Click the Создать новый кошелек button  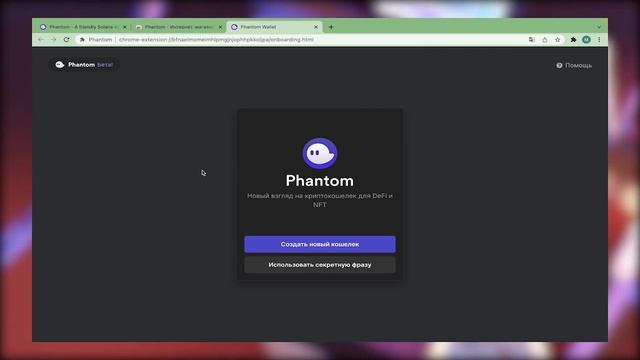click(x=320, y=244)
